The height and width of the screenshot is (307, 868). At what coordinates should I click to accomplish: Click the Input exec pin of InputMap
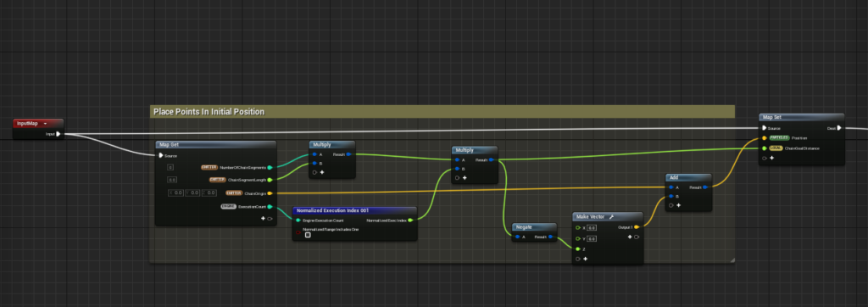point(58,133)
